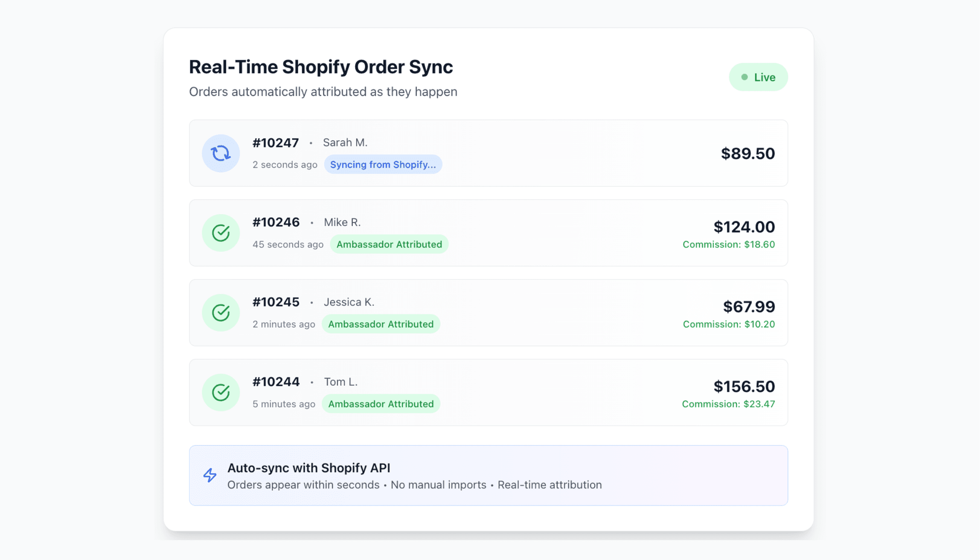Open order number #10244
Screen dimensions: 980x560
click(276, 382)
